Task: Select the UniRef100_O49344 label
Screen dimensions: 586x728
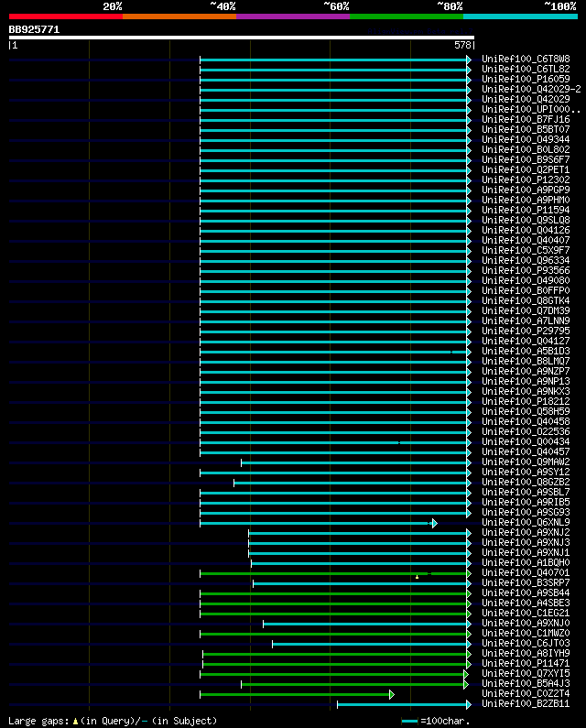Action: 526,140
